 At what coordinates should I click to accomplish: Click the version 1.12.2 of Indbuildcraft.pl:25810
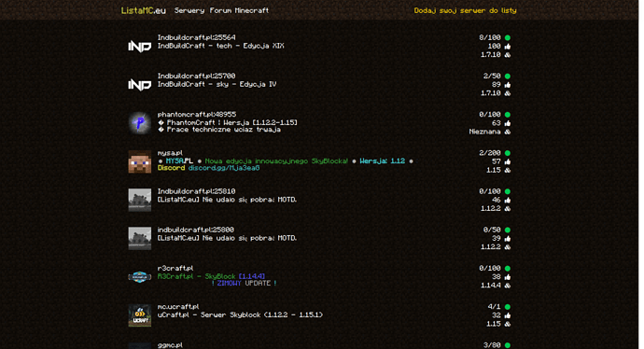pos(490,209)
